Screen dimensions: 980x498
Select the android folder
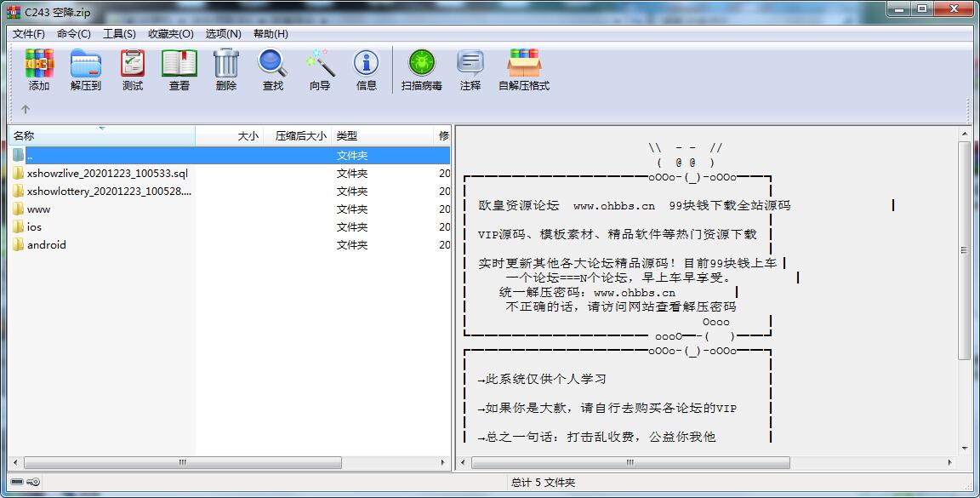(x=46, y=244)
